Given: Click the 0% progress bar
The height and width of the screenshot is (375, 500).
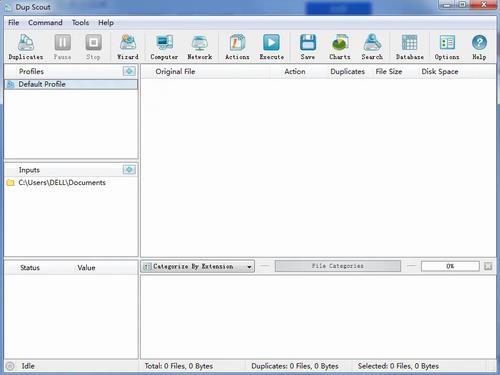Looking at the screenshot, I should pos(450,266).
